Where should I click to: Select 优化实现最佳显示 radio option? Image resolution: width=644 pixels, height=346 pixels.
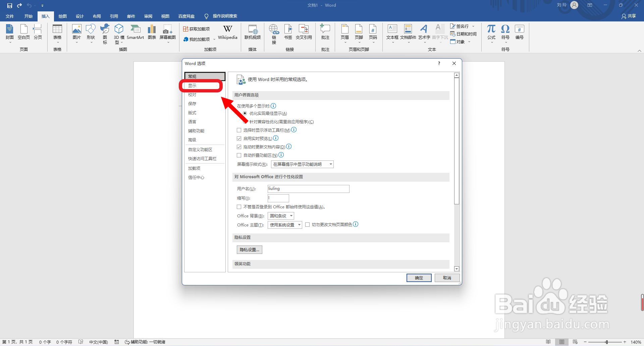pos(245,114)
